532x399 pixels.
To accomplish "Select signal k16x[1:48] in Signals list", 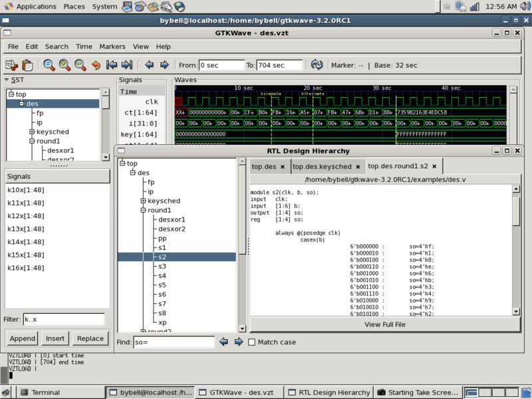I will (26, 268).
